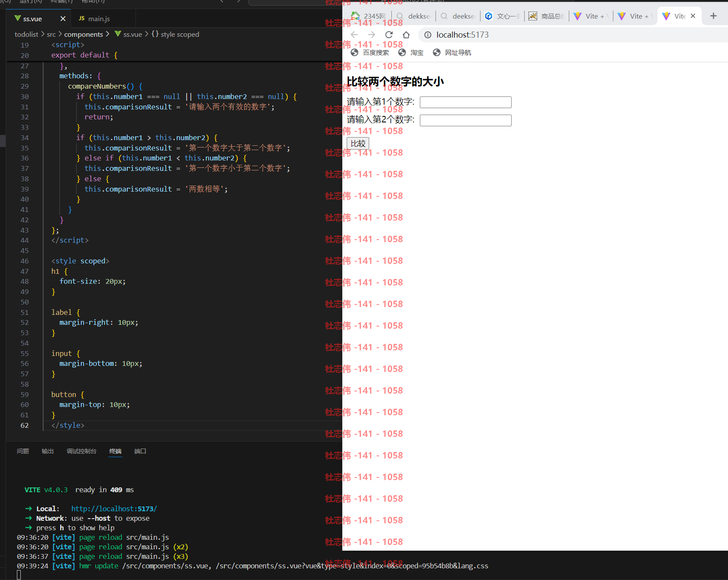Click the hmr update terminal line
Screen dimensions: 728x580
[252, 566]
